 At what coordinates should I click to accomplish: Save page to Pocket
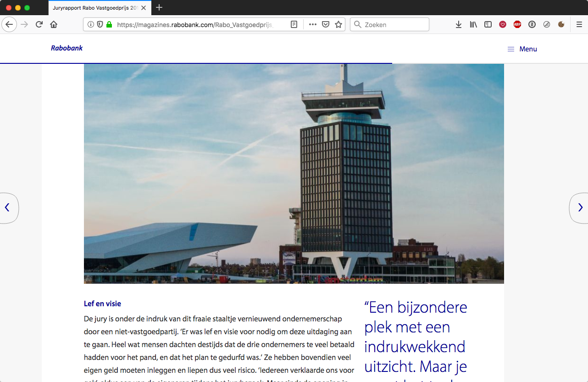(x=326, y=25)
